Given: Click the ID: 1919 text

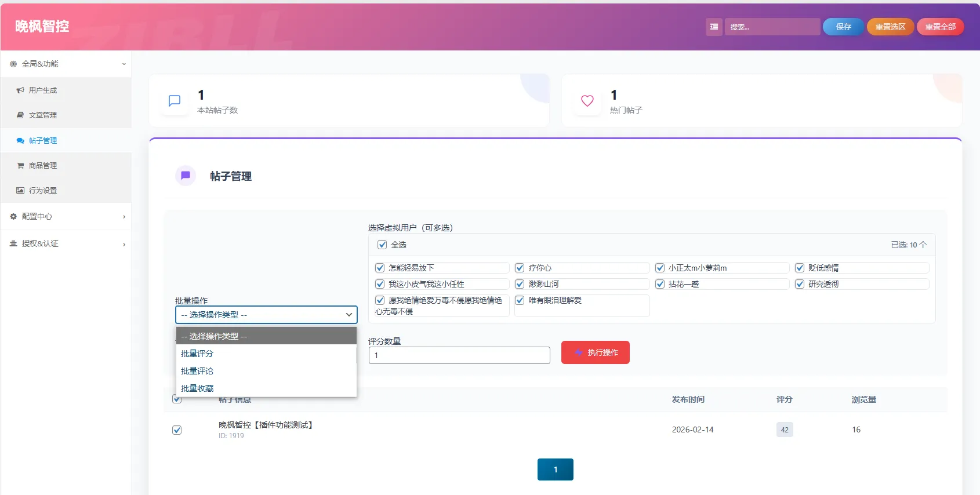Looking at the screenshot, I should point(231,436).
